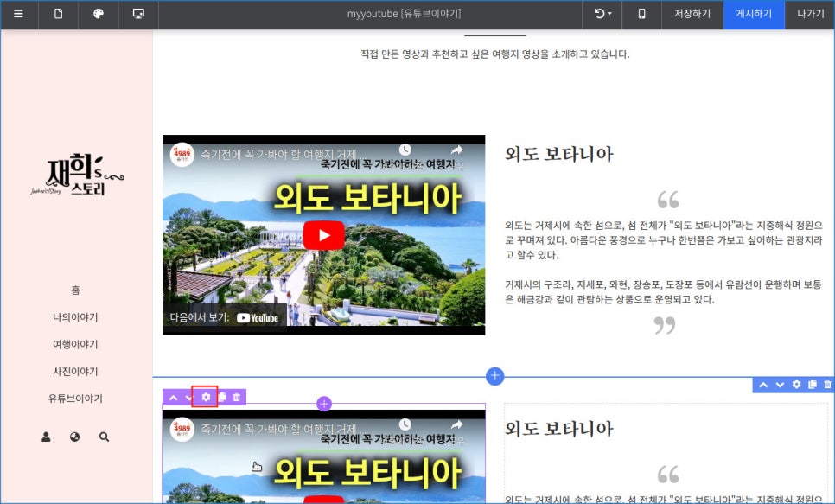Click the watch later clock on first video
Screen dimensions: 835x504
pyautogui.click(x=405, y=150)
